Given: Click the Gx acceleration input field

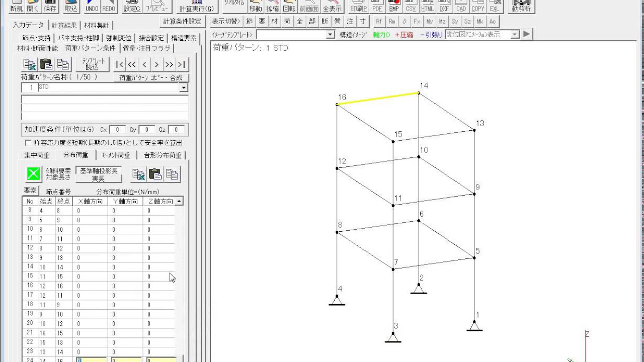Looking at the screenshot, I should coord(117,130).
